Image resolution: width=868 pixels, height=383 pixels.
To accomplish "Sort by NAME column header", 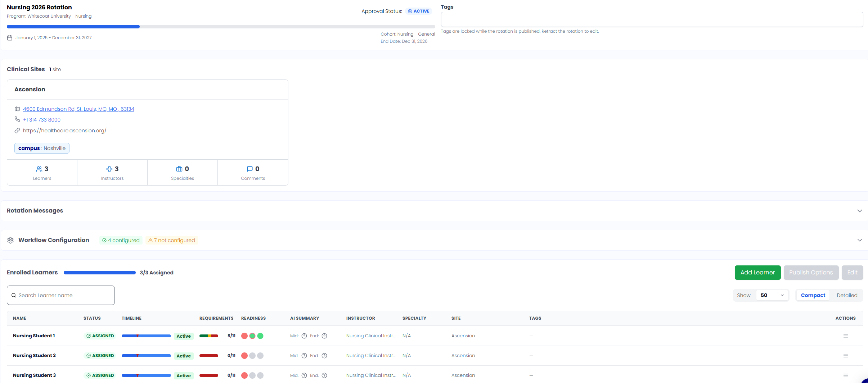I will [x=19, y=318].
